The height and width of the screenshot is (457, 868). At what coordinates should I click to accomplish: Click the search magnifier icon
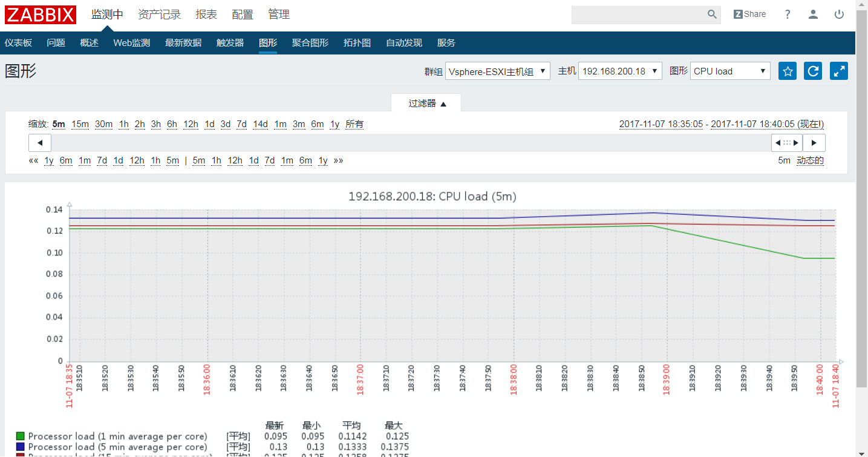[x=712, y=15]
